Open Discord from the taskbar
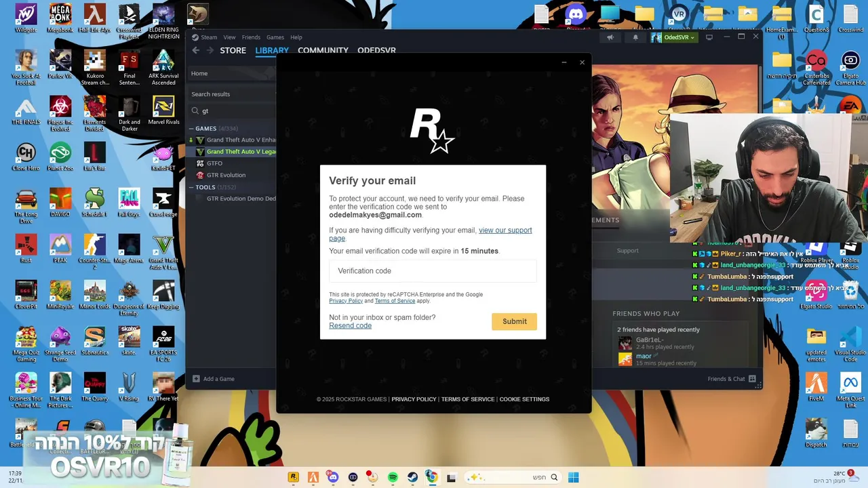 point(332,477)
